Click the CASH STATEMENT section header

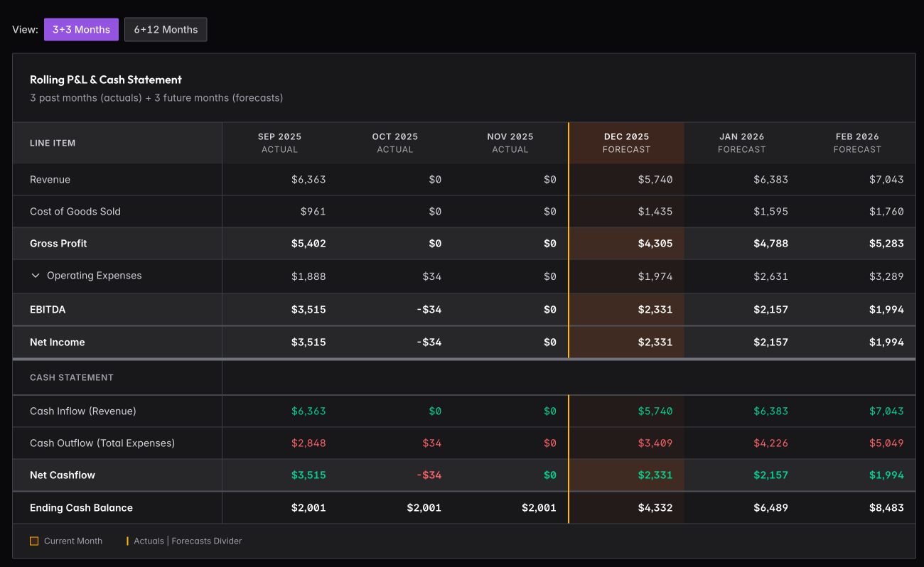pyautogui.click(x=72, y=378)
